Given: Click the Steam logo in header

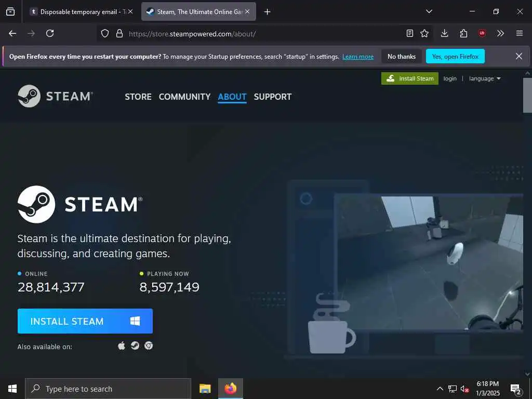Looking at the screenshot, I should tap(55, 96).
